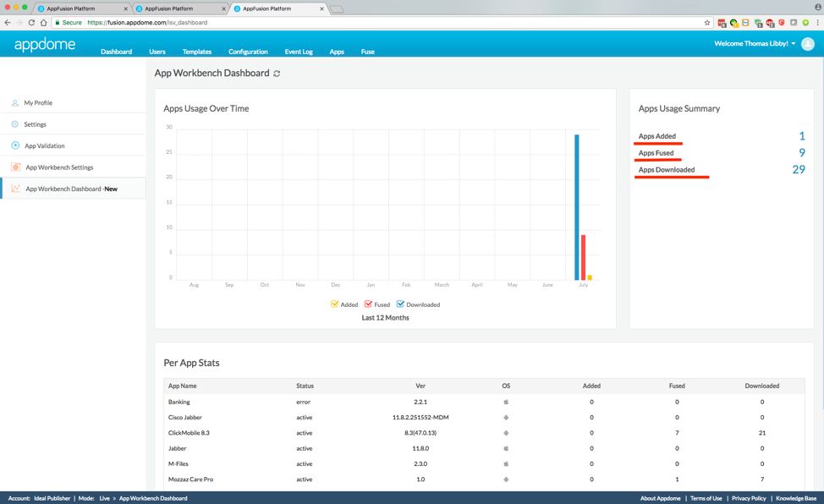
Task: Switch to the first AppFusion Platform browser tab
Action: pos(82,8)
